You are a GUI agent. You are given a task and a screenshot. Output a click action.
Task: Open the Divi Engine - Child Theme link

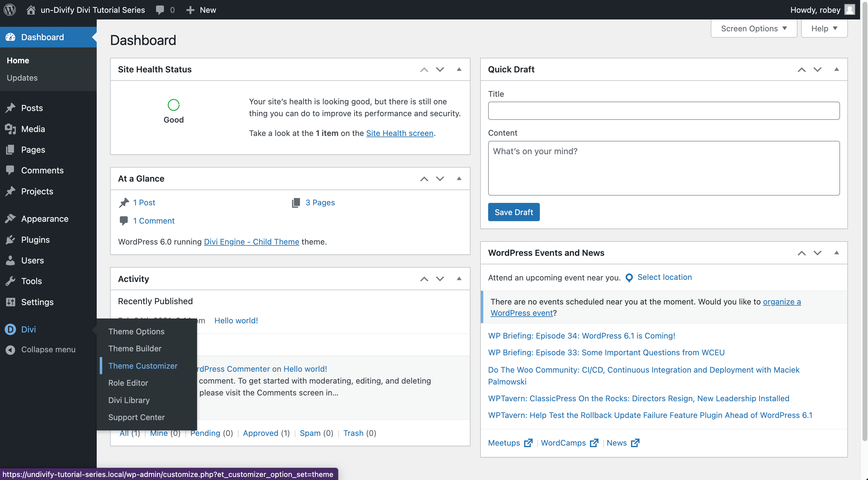252,242
